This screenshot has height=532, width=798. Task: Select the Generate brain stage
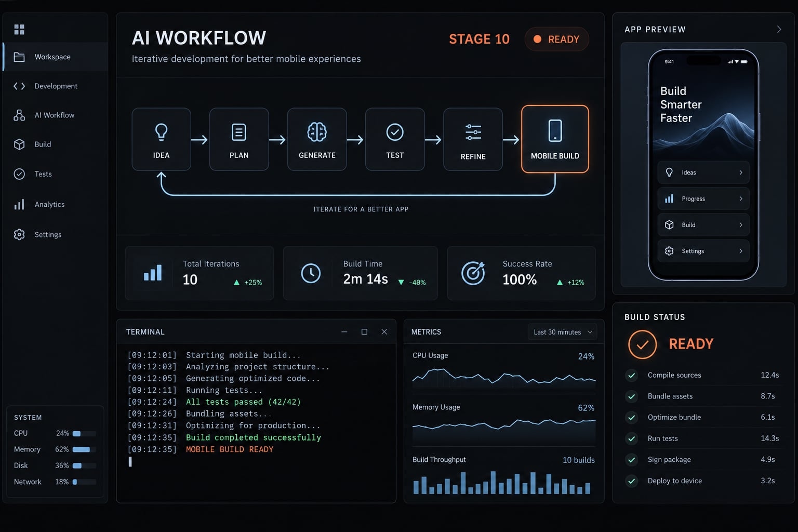coord(317,139)
